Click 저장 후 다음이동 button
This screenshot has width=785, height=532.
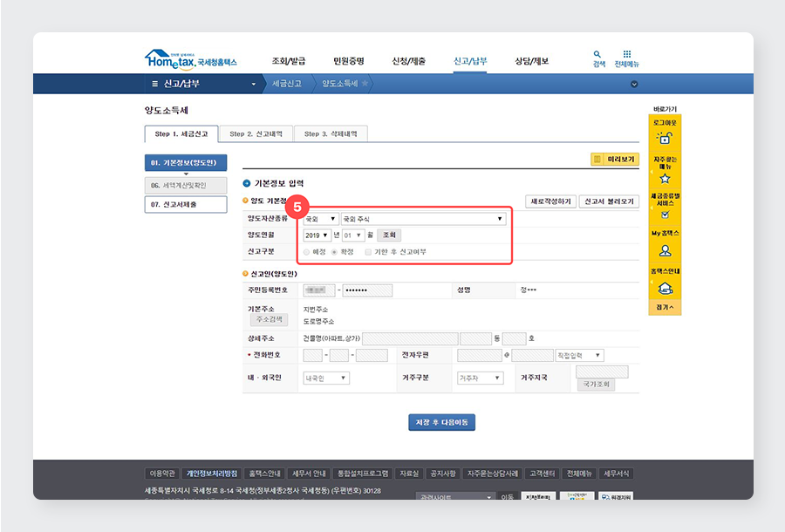pos(441,422)
